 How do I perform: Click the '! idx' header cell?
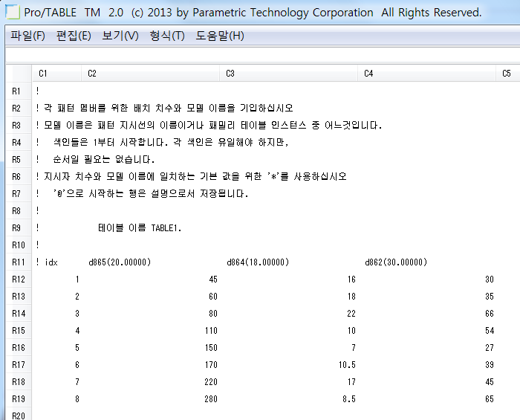click(x=47, y=262)
